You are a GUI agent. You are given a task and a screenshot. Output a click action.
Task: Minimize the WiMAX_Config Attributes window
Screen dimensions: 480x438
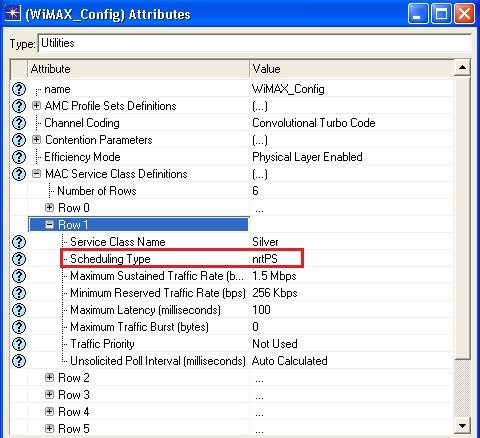418,14
